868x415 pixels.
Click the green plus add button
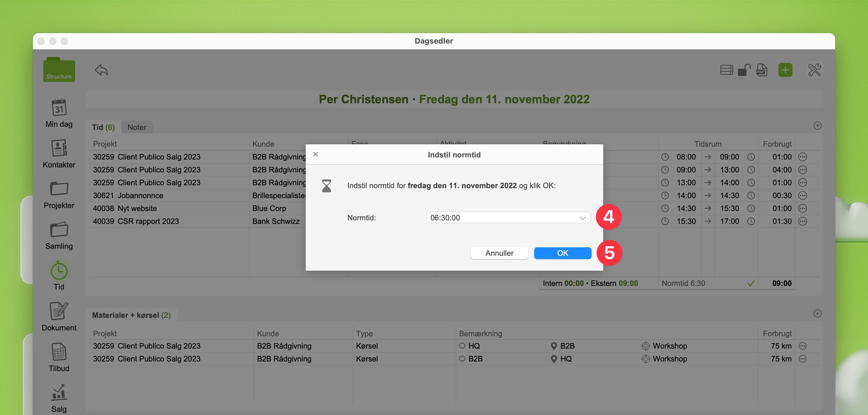[x=785, y=70]
